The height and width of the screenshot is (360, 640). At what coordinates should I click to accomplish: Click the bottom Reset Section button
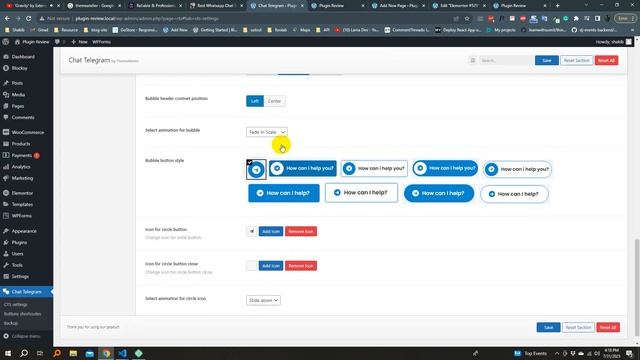point(578,327)
